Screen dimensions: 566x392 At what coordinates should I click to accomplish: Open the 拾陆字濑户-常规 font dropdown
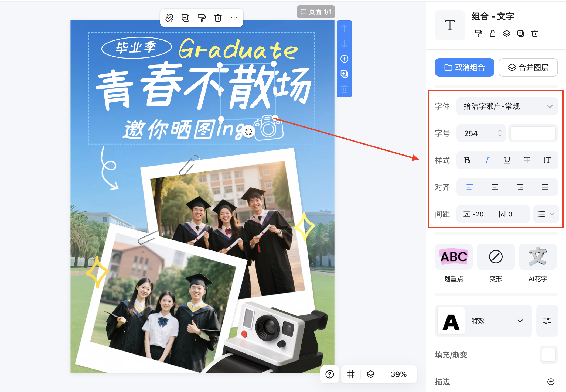pos(507,106)
